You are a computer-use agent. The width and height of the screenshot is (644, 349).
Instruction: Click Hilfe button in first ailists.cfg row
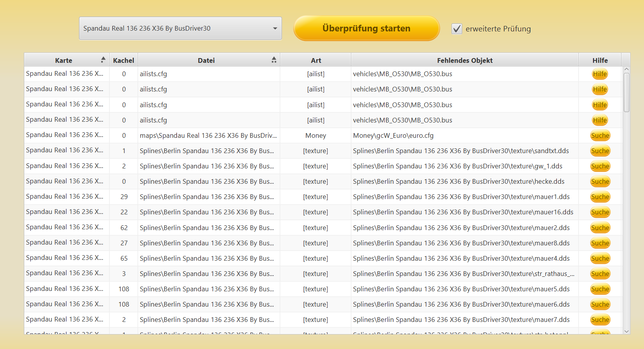600,74
